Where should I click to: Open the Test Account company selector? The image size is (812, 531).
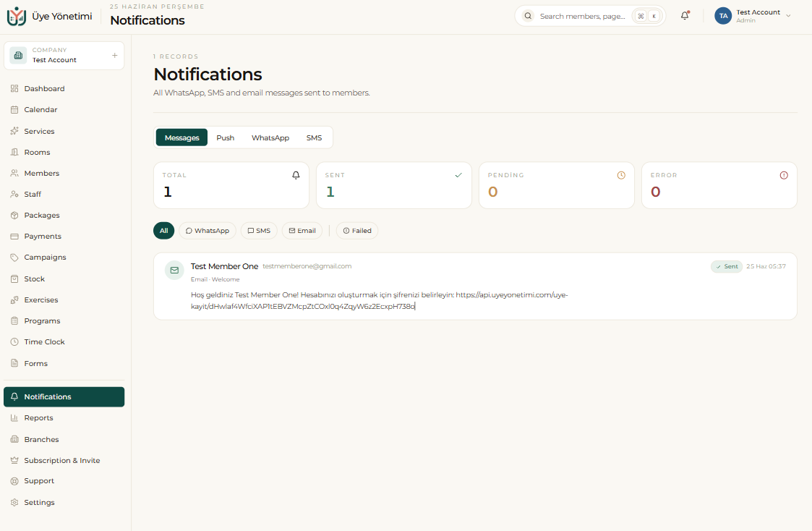point(64,56)
